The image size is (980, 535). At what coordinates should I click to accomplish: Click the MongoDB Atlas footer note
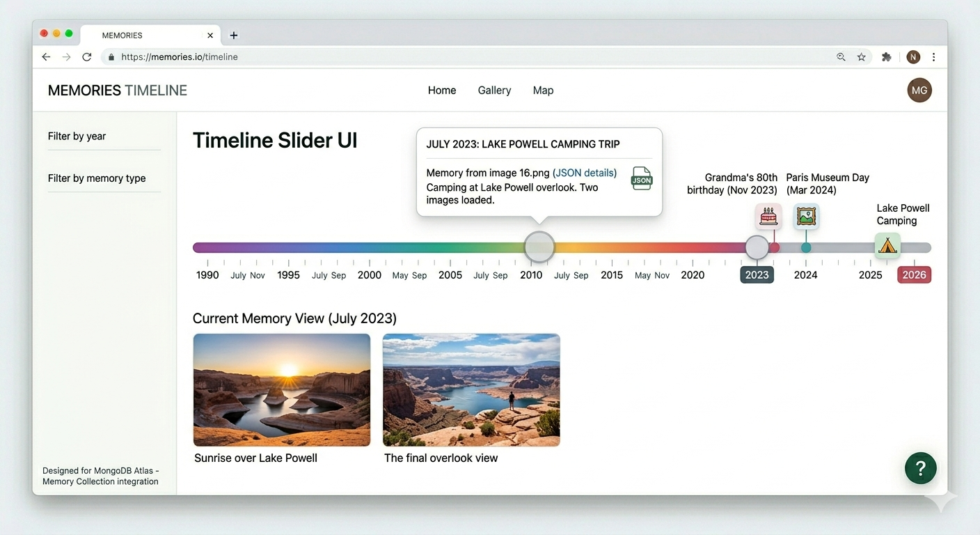pos(100,476)
